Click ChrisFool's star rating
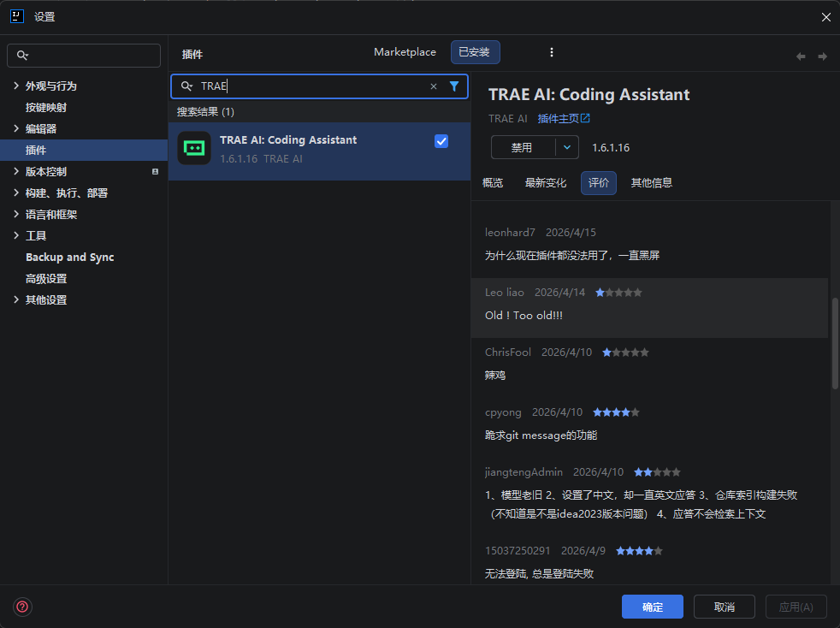Viewport: 840px width, 628px height. pos(625,353)
